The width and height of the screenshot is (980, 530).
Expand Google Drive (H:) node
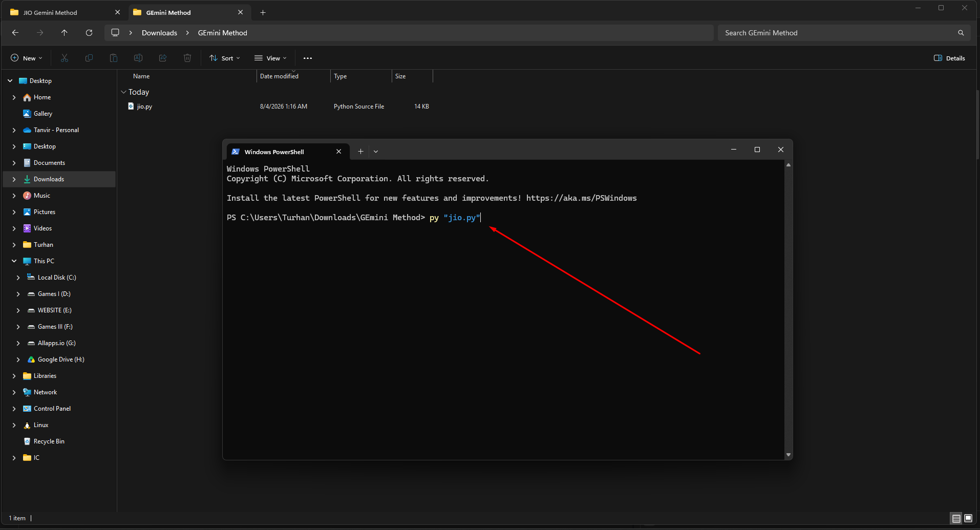pos(18,359)
